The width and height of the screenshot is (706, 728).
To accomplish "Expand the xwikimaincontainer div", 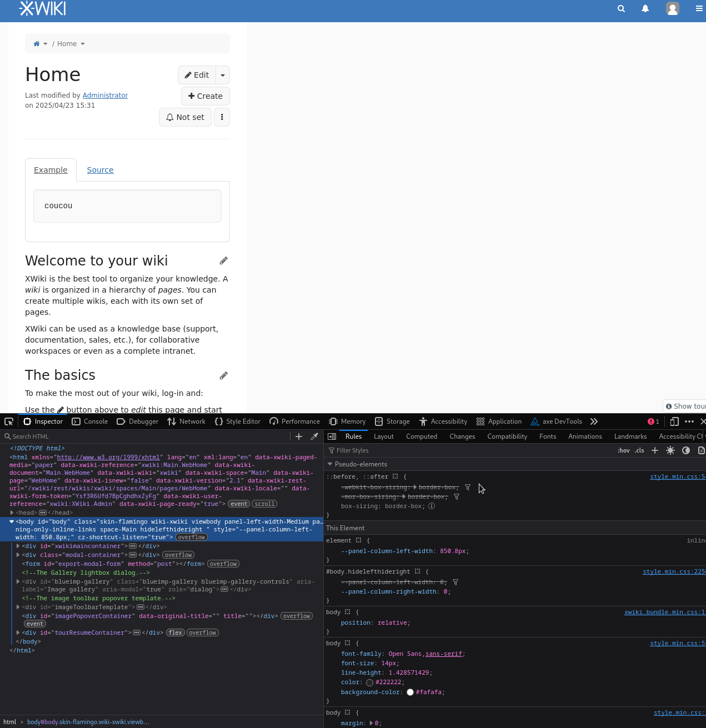I will (x=18, y=546).
